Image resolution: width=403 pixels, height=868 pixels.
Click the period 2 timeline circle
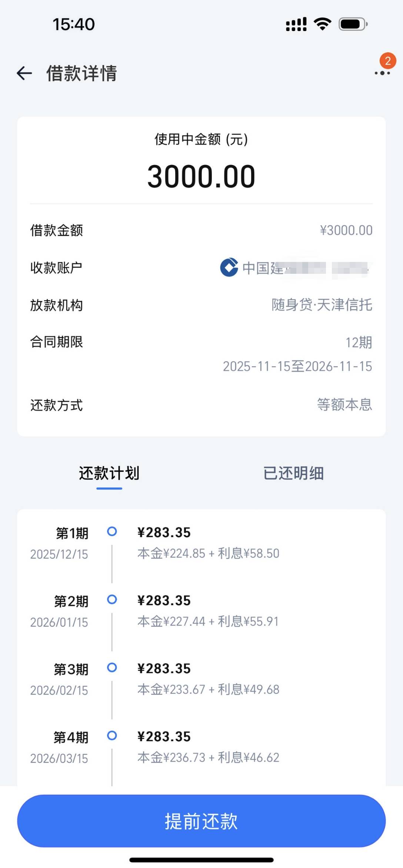tap(112, 600)
